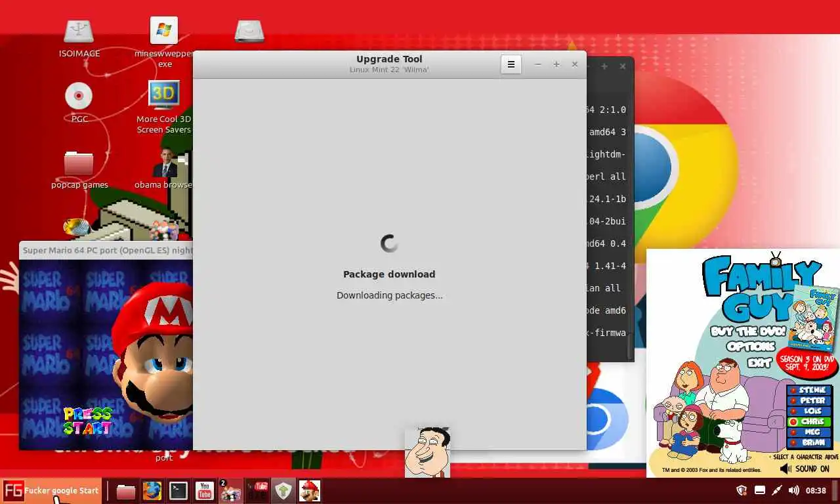The width and height of the screenshot is (840, 504).
Task: Open the ISOIMAGE desktop icon
Action: [x=79, y=37]
